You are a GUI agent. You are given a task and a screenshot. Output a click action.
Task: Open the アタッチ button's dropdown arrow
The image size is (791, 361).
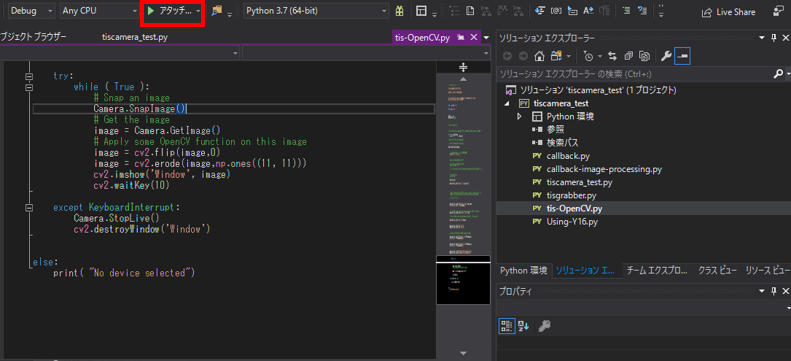point(198,11)
